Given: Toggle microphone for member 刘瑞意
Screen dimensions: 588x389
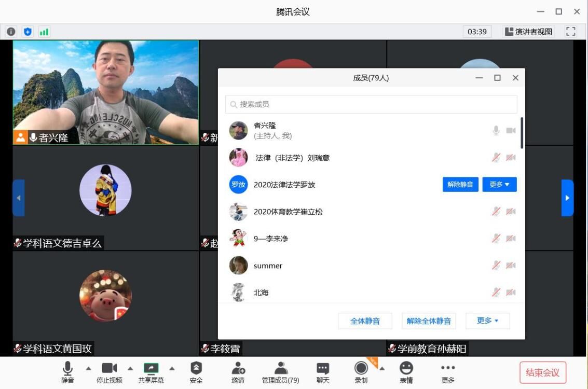Looking at the screenshot, I should [x=496, y=158].
